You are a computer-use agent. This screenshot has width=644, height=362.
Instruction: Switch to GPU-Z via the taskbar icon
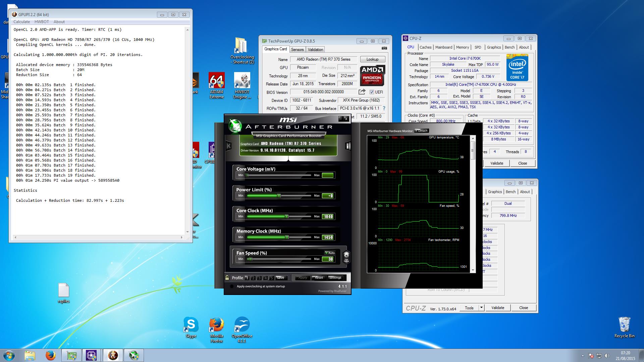click(71, 355)
